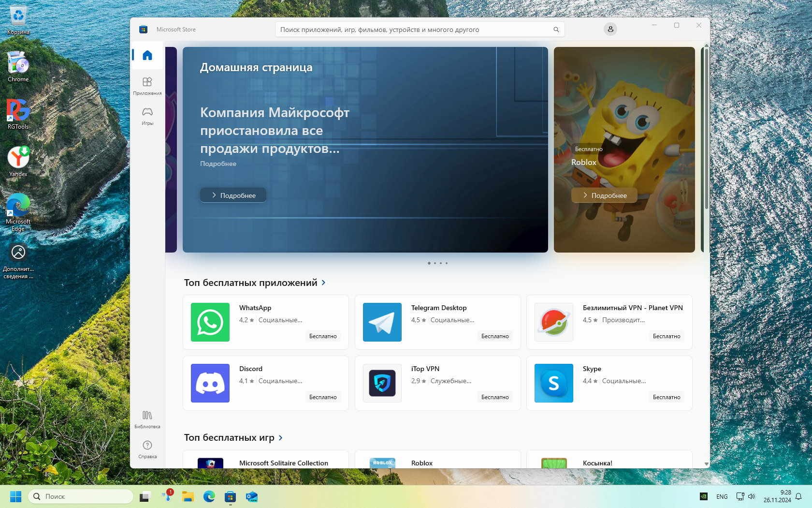Open the Home page sidebar icon

[x=147, y=55]
